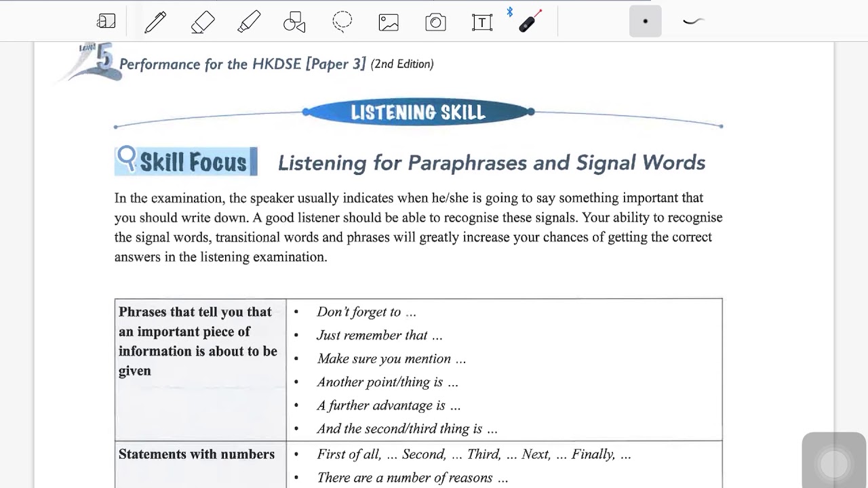The height and width of the screenshot is (488, 868).
Task: Click the LISTENING SKILL banner heading
Action: point(418,113)
